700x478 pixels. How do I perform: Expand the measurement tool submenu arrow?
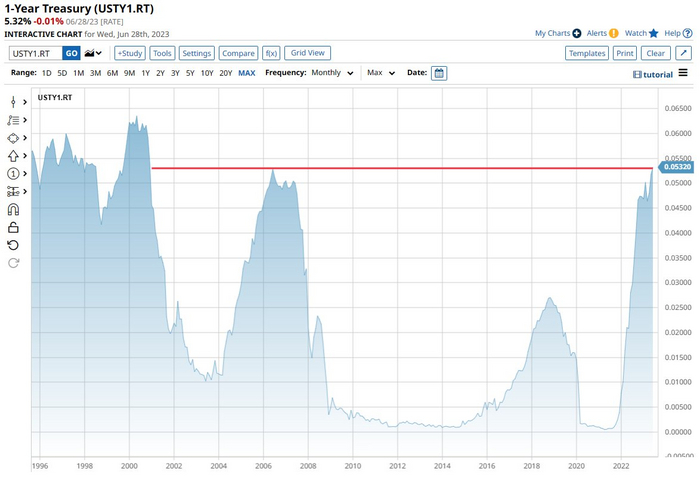pos(25,191)
